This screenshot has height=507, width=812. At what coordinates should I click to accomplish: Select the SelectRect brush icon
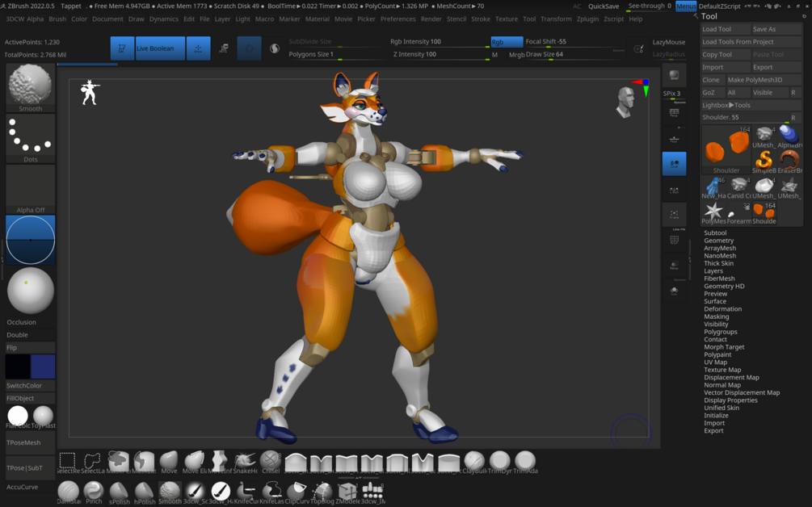(68, 462)
